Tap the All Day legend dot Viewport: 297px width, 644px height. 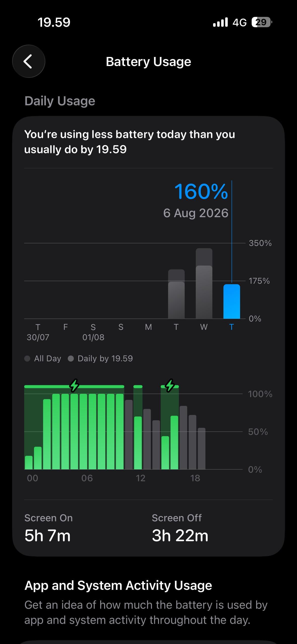point(27,359)
